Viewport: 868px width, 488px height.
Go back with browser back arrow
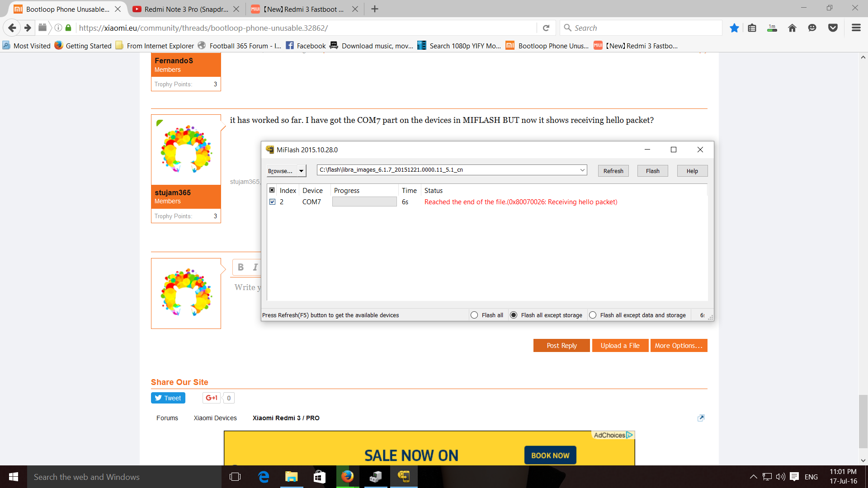[x=12, y=28]
